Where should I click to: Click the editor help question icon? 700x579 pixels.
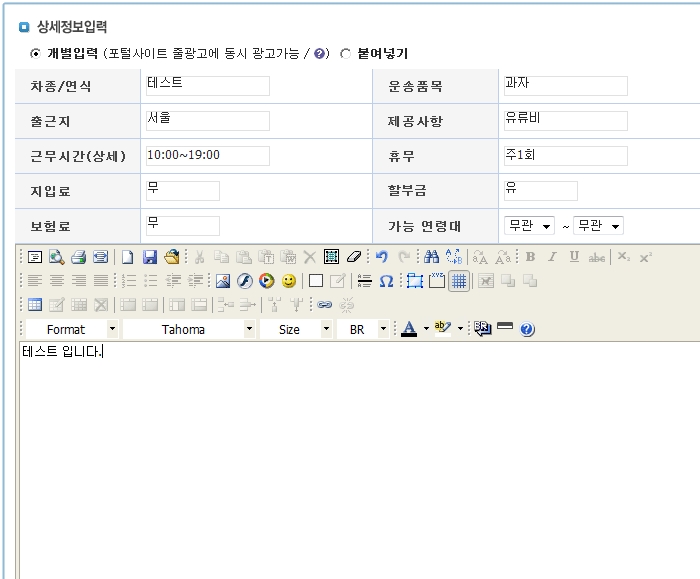(x=527, y=329)
